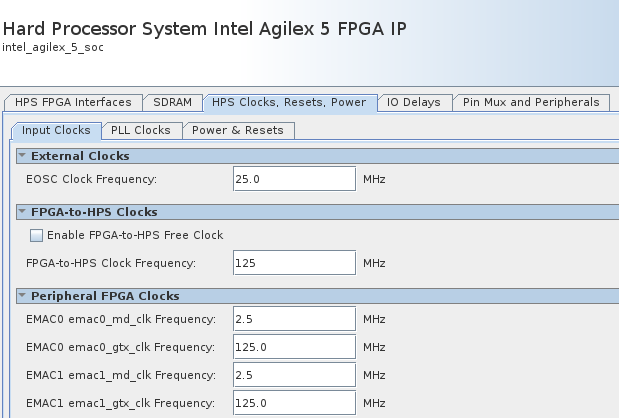Edit EMAC1 emac1_md_clk Frequency field
619x418 pixels.
coord(294,375)
